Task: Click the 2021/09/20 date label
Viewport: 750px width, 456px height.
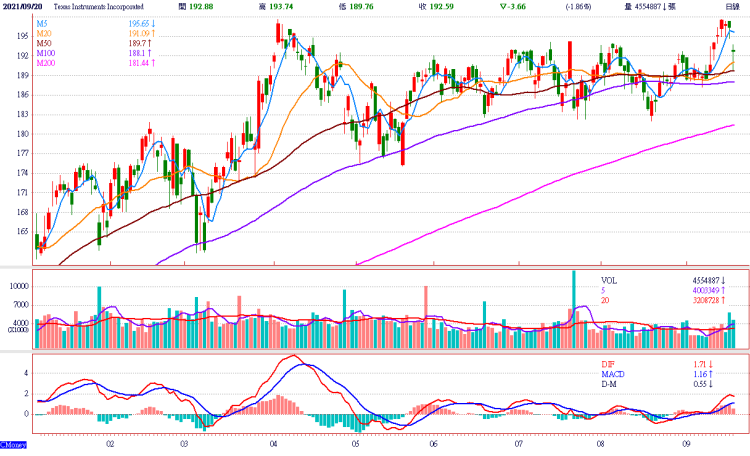Action: [23, 6]
